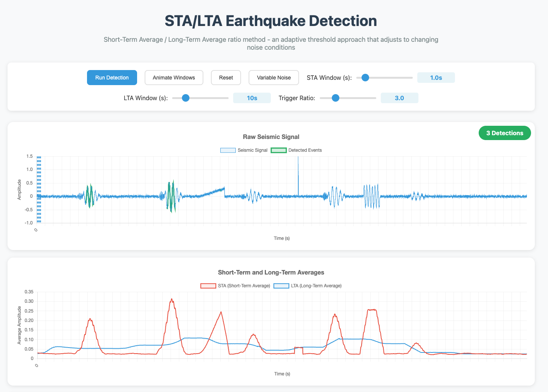548x392 pixels.
Task: Click the Run Detection button
Action: (112, 78)
